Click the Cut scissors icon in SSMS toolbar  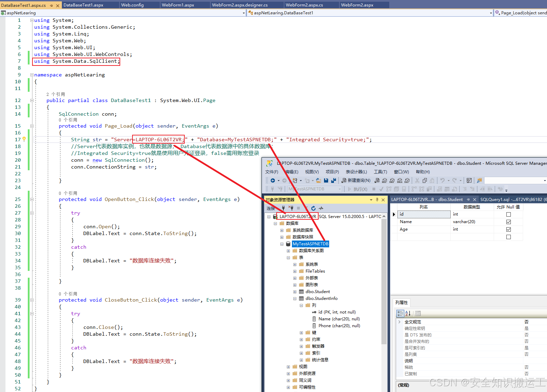(417, 180)
